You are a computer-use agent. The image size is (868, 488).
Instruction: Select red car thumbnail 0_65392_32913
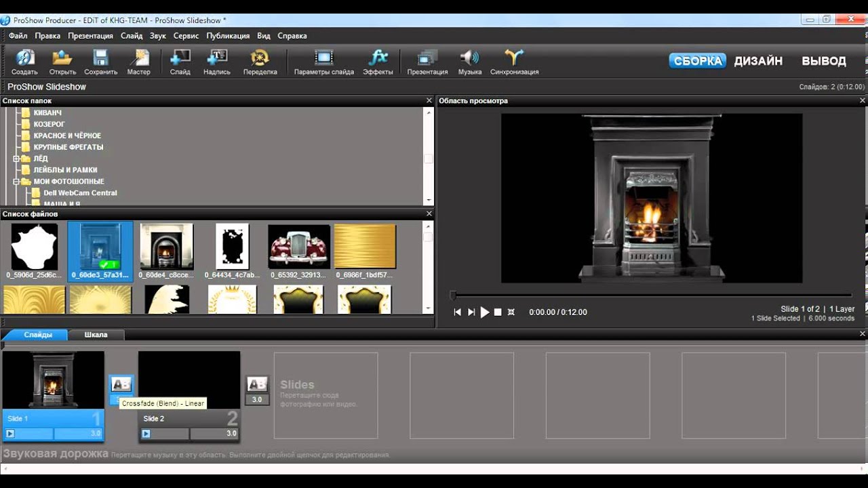tap(299, 251)
